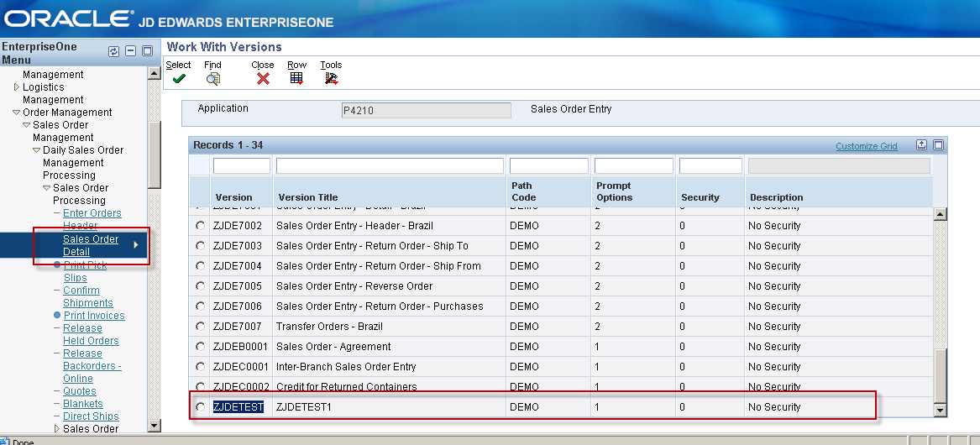Maximize the EnterpriseOne Menu panel icon

(148, 51)
